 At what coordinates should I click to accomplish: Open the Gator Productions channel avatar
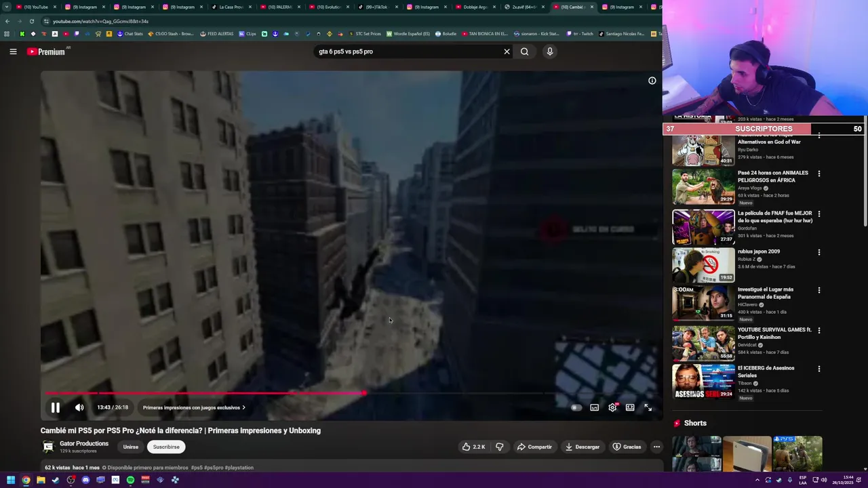pos(48,447)
